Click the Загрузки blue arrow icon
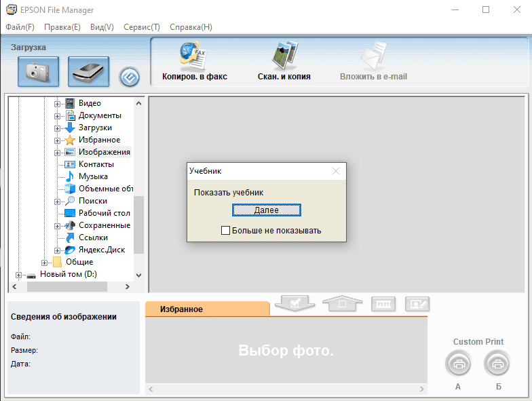532x401 pixels. pos(70,128)
